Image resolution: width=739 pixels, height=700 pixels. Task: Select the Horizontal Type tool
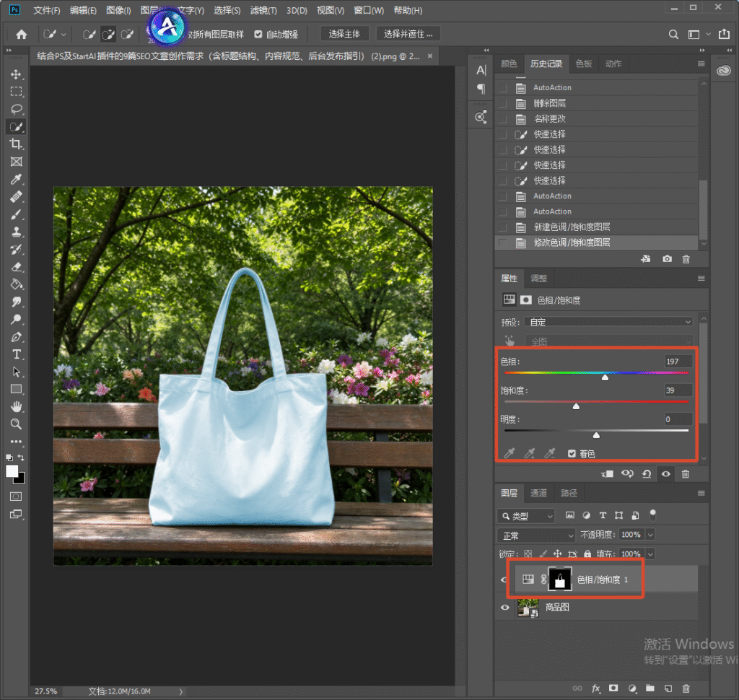pyautogui.click(x=16, y=354)
